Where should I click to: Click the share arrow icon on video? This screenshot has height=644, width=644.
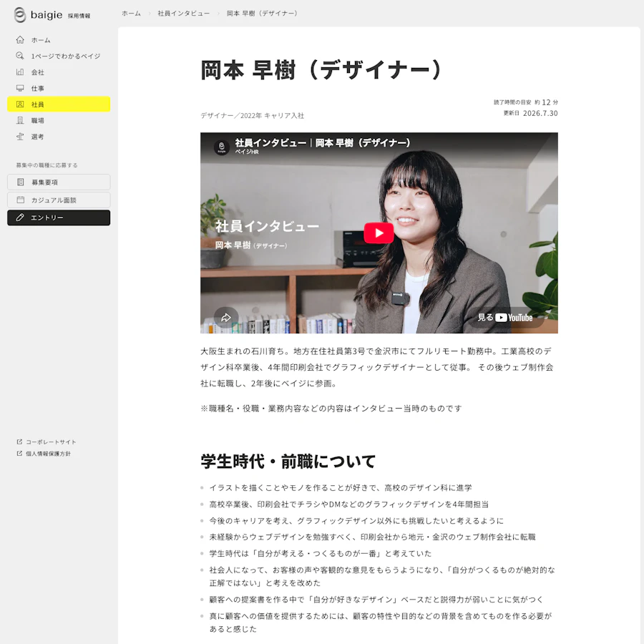click(226, 318)
